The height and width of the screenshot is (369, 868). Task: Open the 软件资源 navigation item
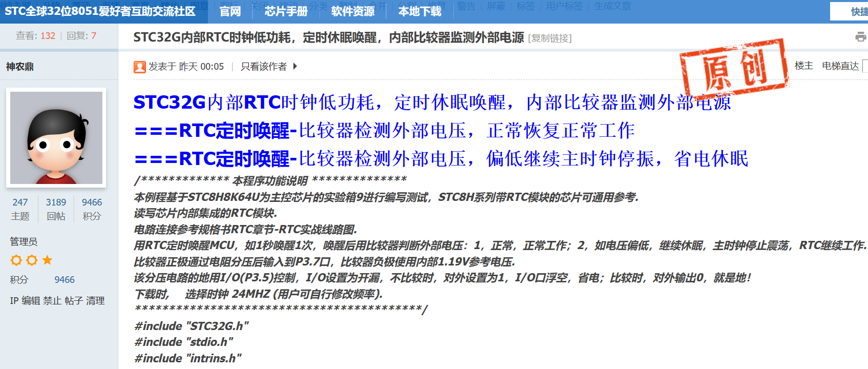[x=353, y=12]
